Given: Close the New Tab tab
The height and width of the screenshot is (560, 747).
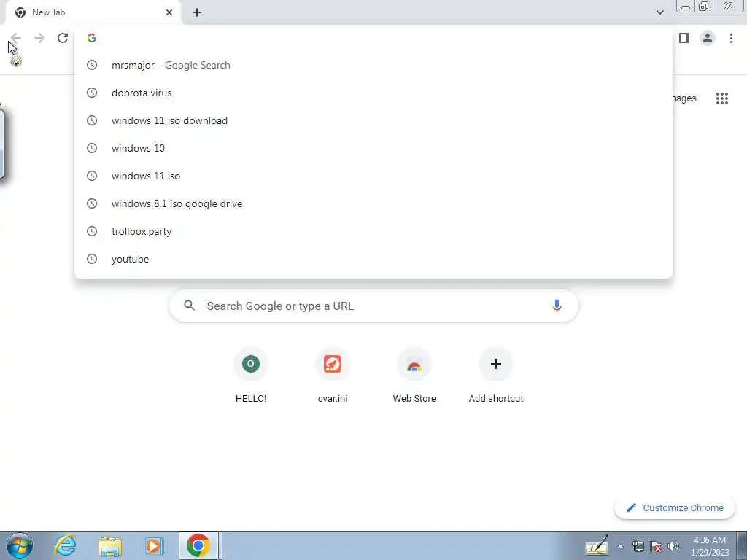Looking at the screenshot, I should [x=169, y=12].
